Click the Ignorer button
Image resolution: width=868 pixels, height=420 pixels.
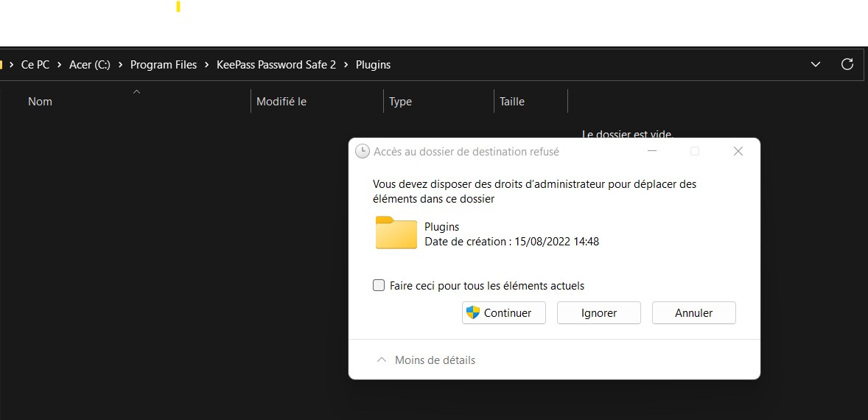tap(598, 312)
